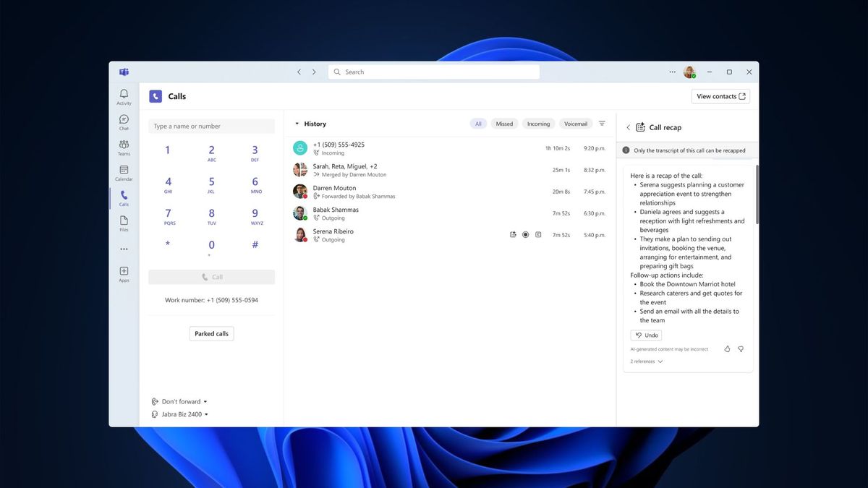Filter history to show Incoming calls
The height and width of the screenshot is (488, 868).
538,123
